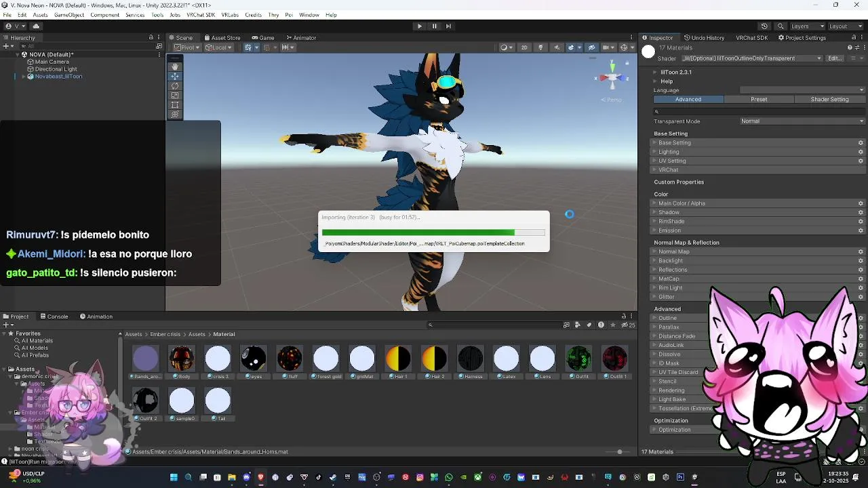
Task: Select the Rect transform tool
Action: 175,104
